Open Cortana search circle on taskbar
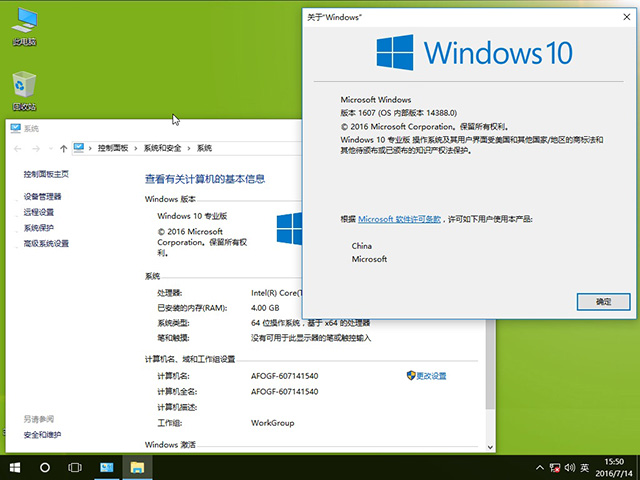The width and height of the screenshot is (640, 480). 45,467
